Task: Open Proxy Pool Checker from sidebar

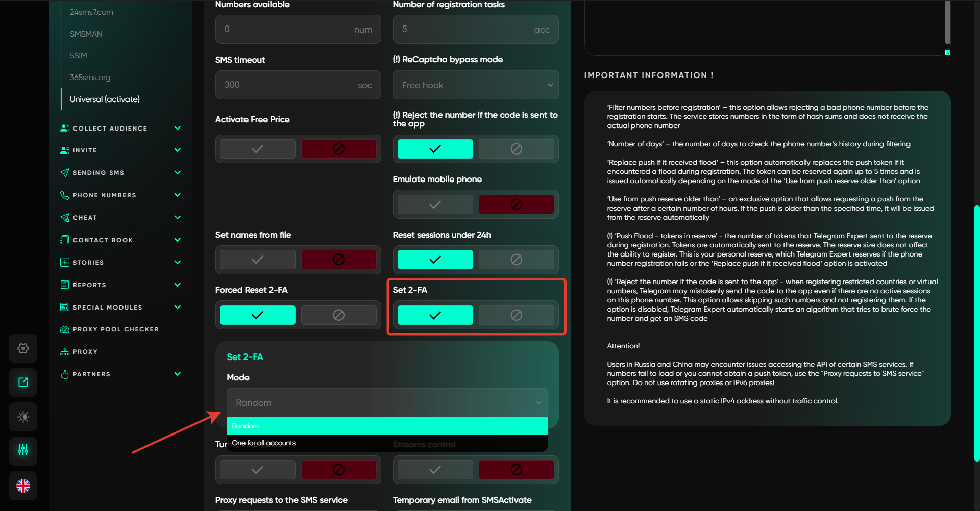Action: [115, 329]
